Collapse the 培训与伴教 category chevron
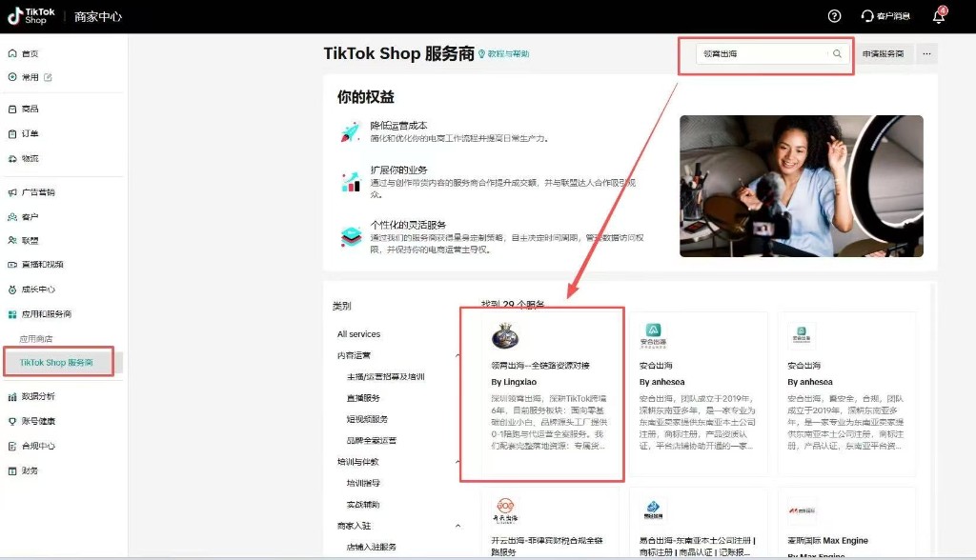Screen dimensions: 976x560 (x=458, y=462)
